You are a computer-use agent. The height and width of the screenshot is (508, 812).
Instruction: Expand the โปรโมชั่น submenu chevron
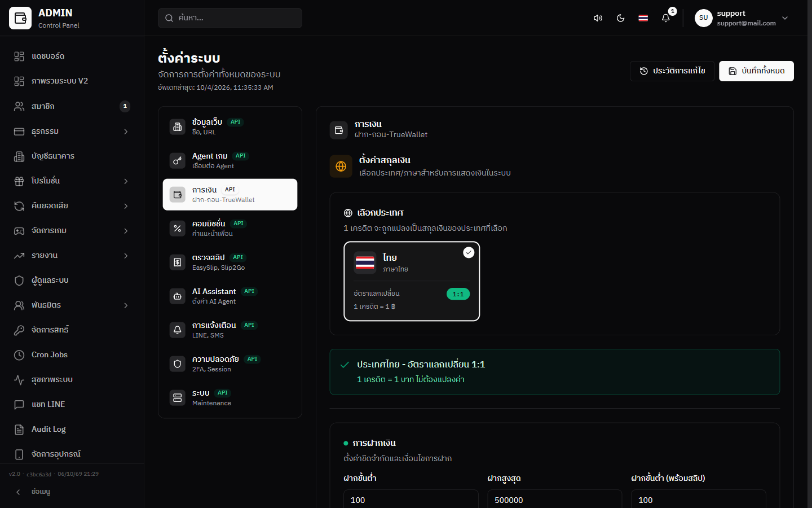(x=126, y=181)
